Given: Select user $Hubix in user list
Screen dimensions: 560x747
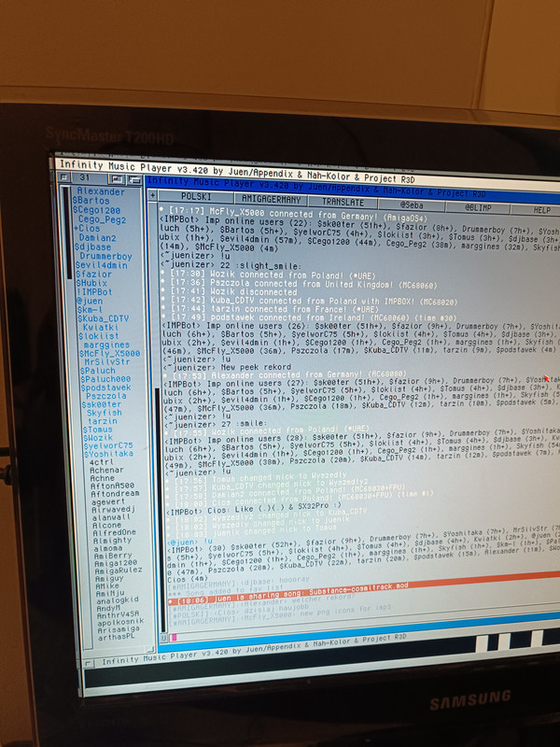Looking at the screenshot, I should coord(91,283).
